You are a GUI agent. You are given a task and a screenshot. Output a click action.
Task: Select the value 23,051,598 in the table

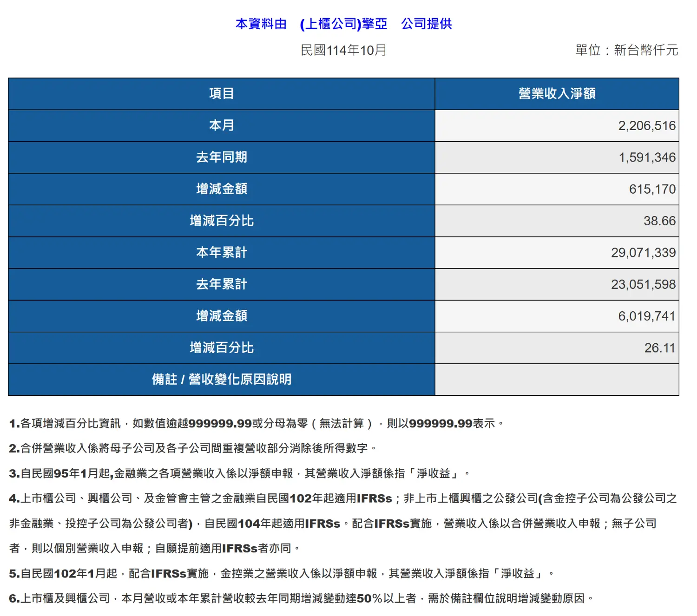(643, 284)
